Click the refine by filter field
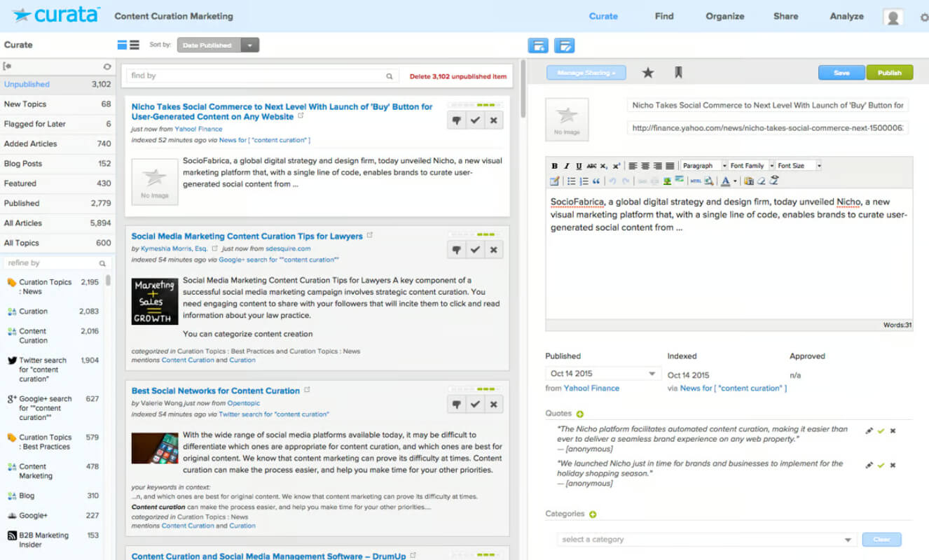929x560 pixels. tap(55, 263)
